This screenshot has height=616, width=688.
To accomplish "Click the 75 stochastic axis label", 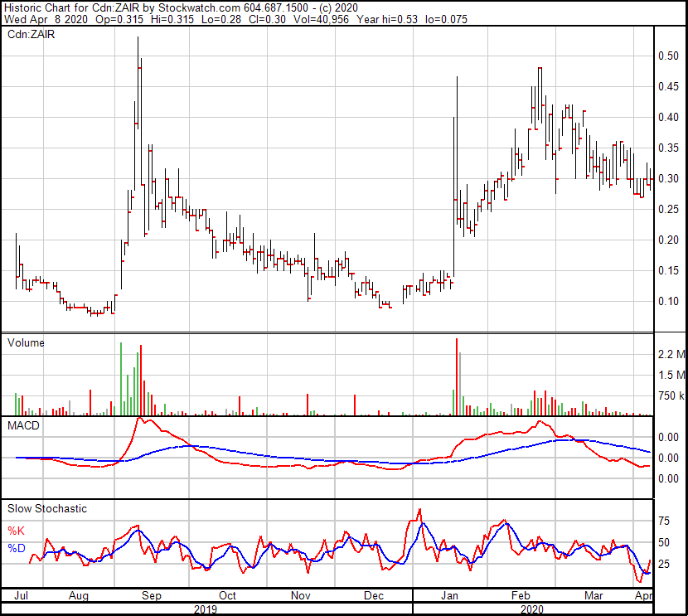I will [x=664, y=521].
